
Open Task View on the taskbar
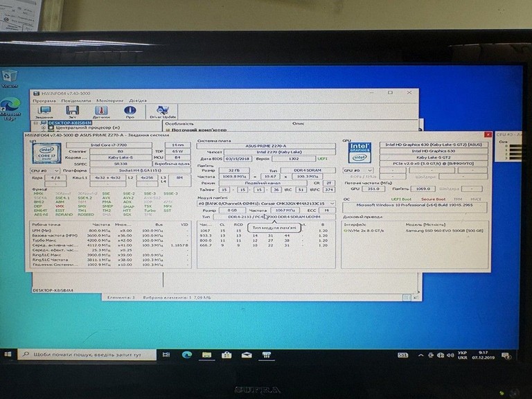point(166,355)
